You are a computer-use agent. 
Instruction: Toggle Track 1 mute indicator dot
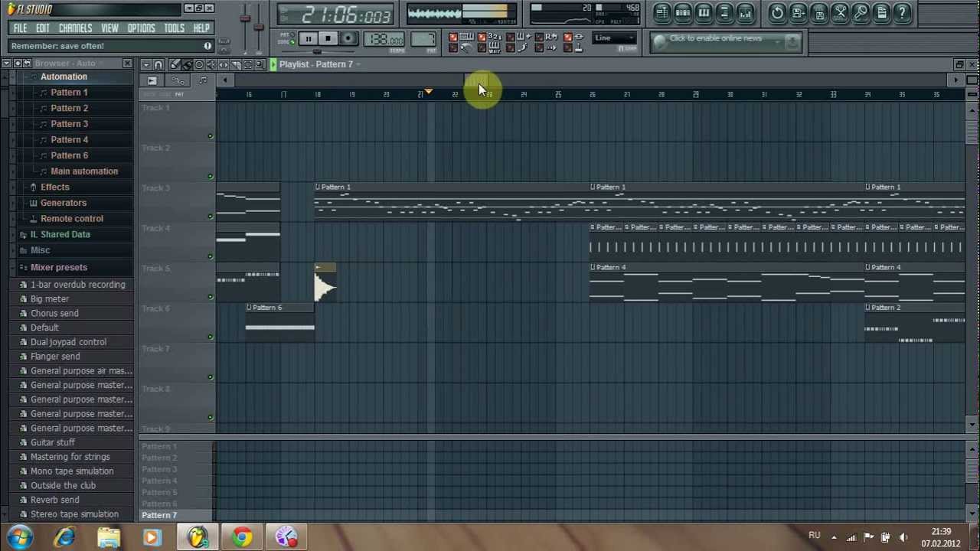coord(211,136)
